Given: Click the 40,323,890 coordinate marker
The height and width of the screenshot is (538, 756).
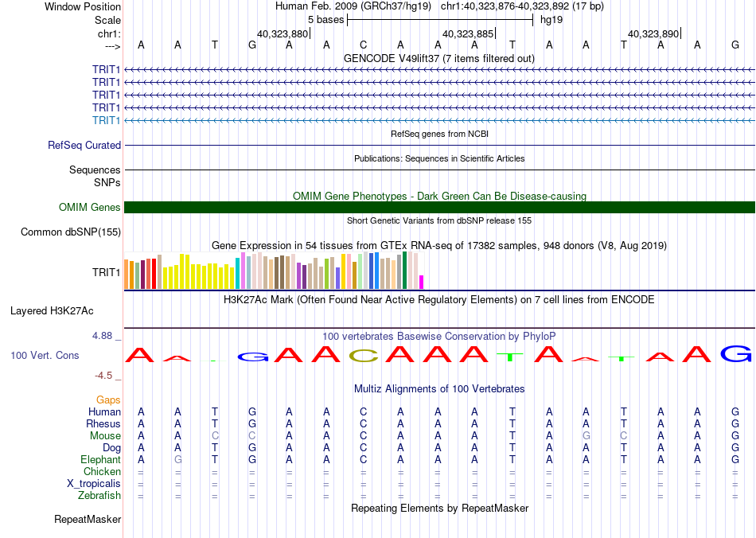Looking at the screenshot, I should 653,33.
